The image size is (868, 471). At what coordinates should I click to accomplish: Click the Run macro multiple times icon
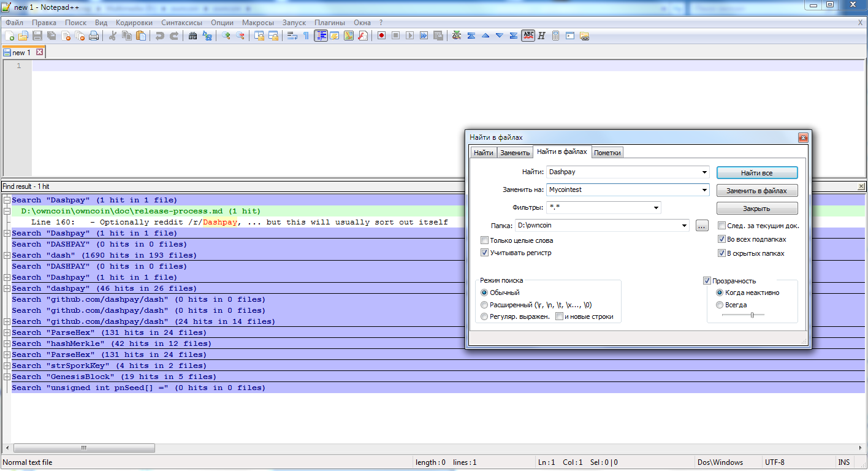click(424, 36)
